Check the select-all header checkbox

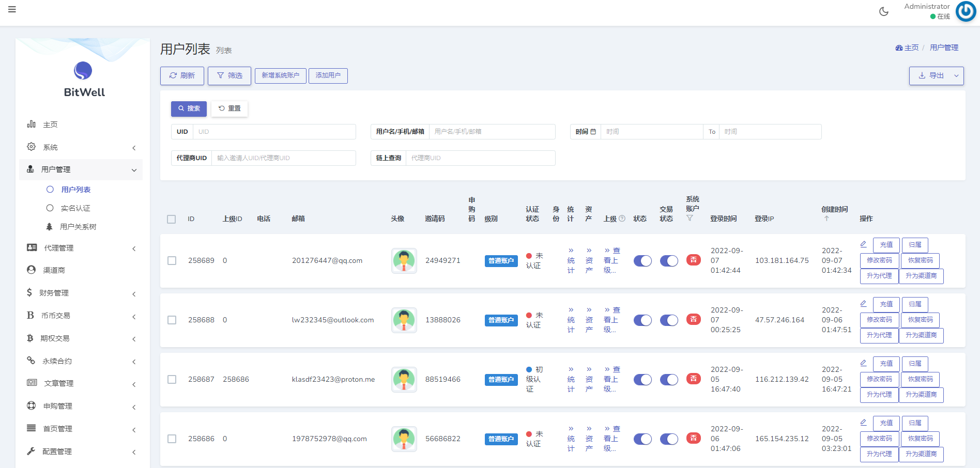pos(172,219)
